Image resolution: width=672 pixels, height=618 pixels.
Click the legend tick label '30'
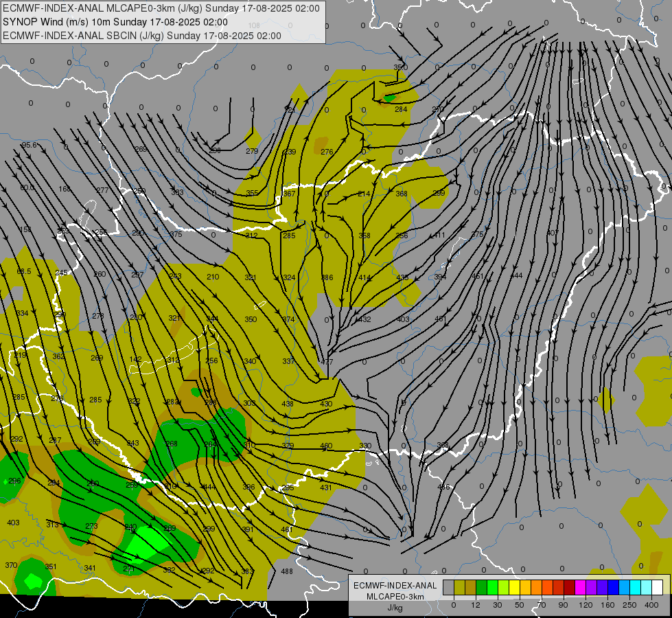(498, 605)
